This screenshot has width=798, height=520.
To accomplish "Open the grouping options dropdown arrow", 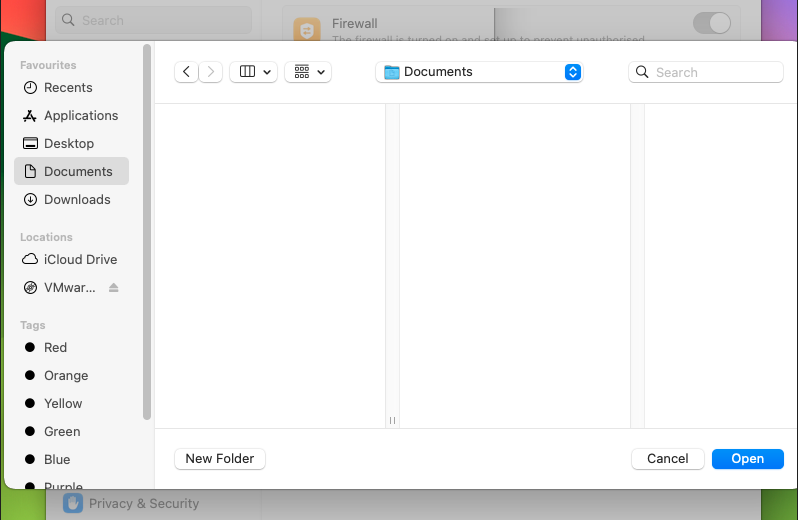I will (x=321, y=72).
